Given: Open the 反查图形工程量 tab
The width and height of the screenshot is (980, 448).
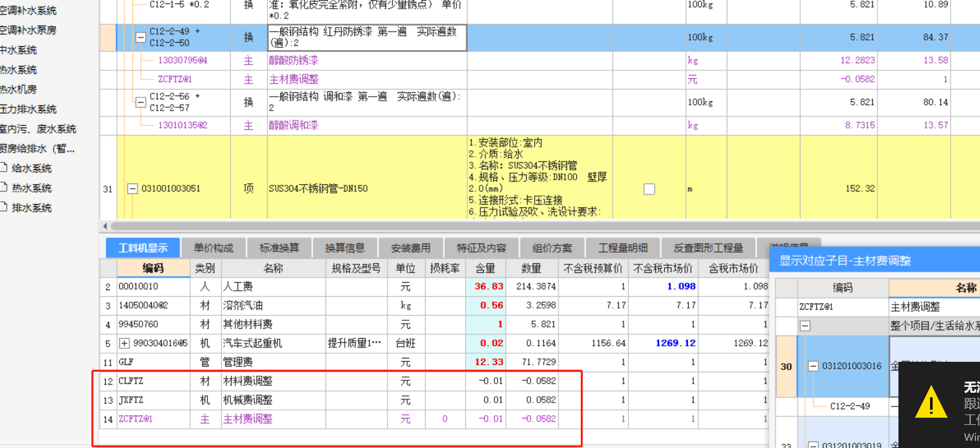Looking at the screenshot, I should (x=708, y=248).
